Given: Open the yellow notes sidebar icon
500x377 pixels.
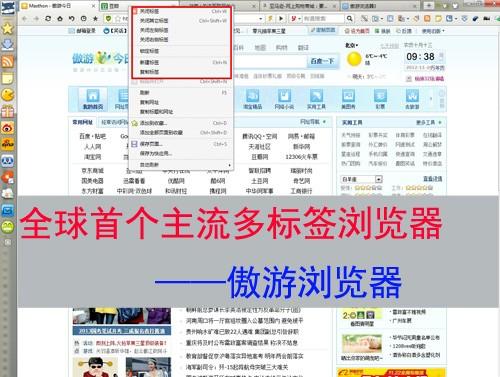Looking at the screenshot, I should pos(7,78).
